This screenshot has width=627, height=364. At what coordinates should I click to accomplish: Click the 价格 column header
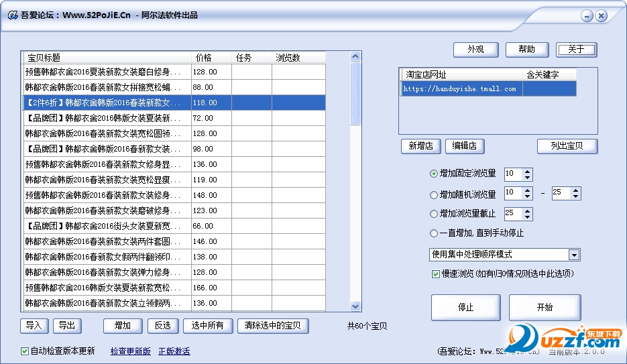211,58
